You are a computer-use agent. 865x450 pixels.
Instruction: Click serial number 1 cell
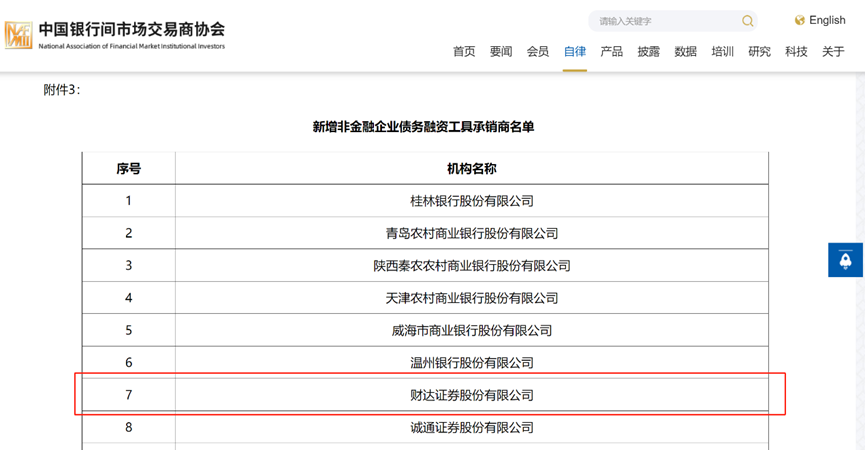[x=129, y=201]
